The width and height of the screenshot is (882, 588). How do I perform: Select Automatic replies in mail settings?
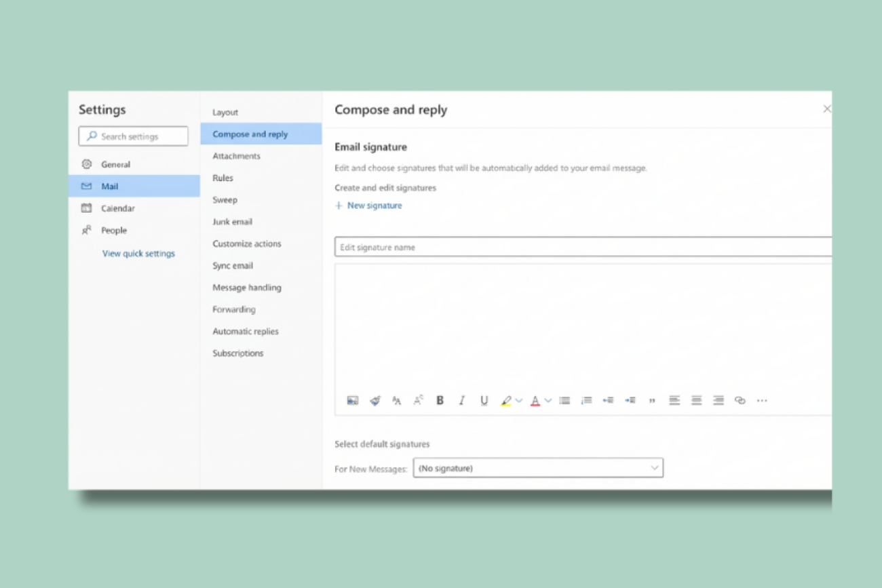click(x=245, y=332)
